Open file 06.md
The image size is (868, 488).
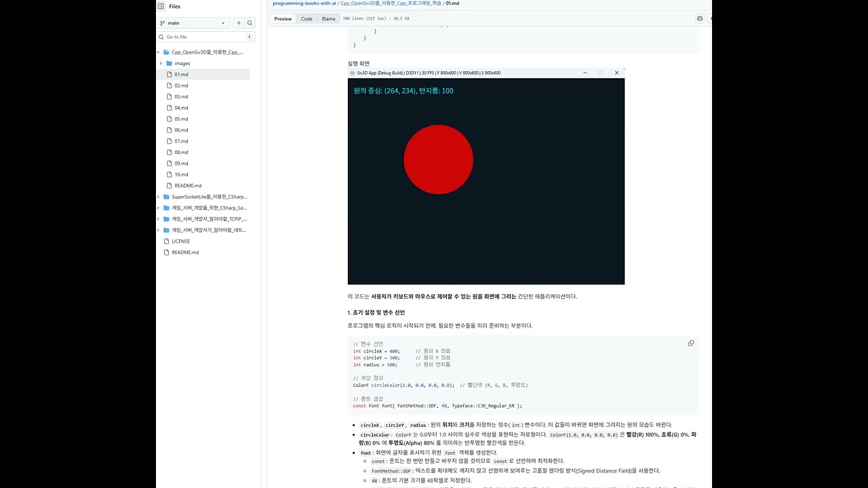coord(181,130)
